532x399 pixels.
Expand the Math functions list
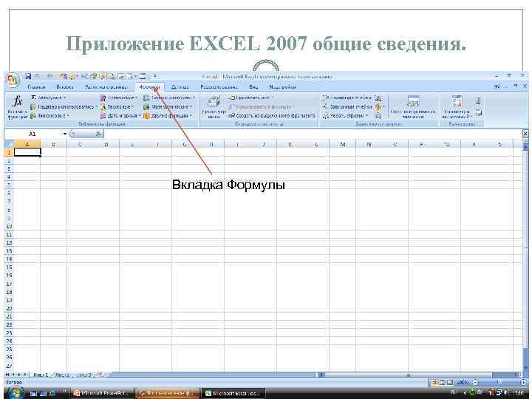(168, 107)
